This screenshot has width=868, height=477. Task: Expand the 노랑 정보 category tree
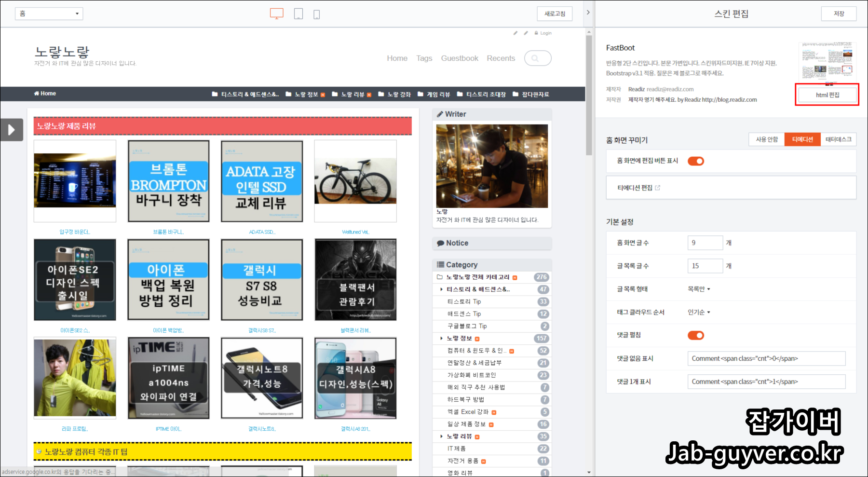[x=441, y=339]
